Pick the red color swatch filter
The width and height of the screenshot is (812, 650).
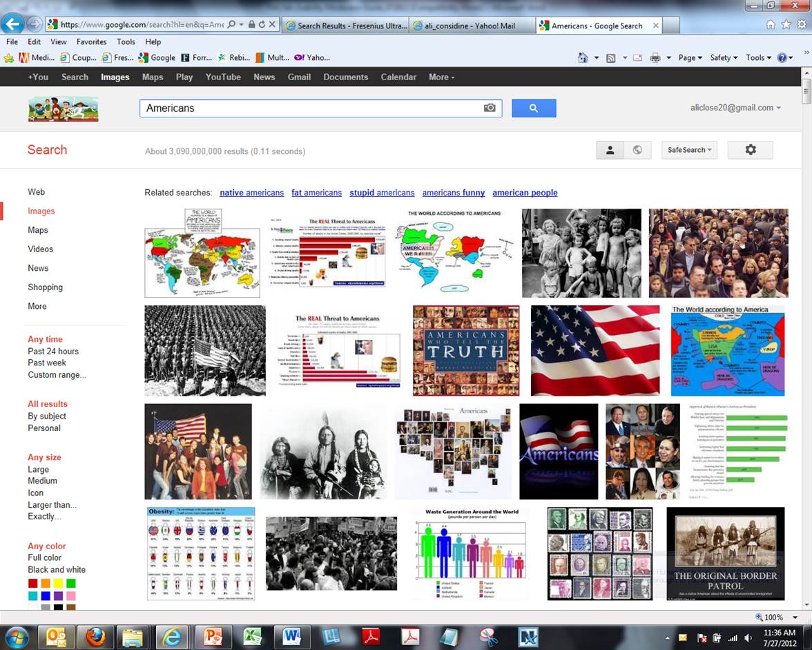tap(32, 584)
